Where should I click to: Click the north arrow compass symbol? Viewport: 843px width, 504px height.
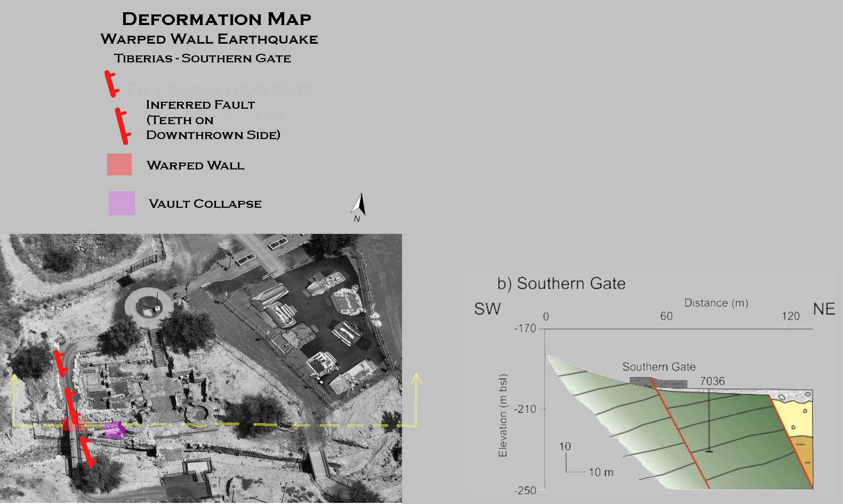(x=358, y=207)
